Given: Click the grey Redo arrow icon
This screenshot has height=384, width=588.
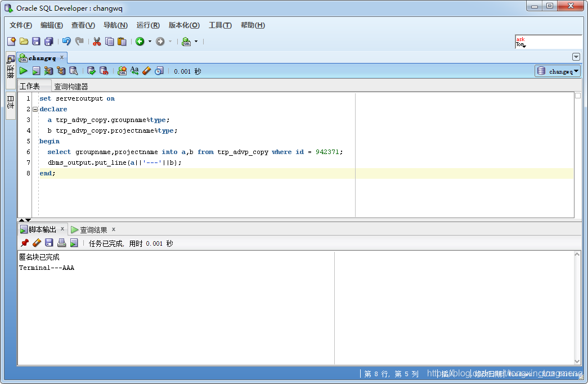Looking at the screenshot, I should coord(79,41).
